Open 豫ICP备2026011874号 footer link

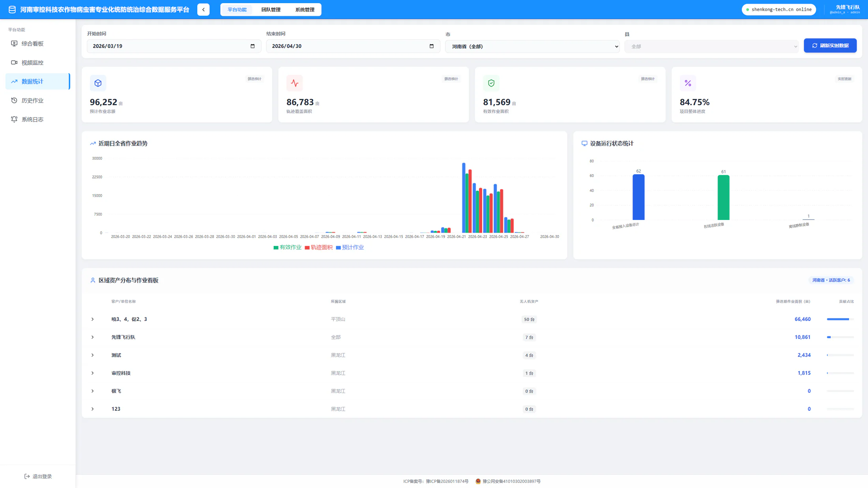447,481
